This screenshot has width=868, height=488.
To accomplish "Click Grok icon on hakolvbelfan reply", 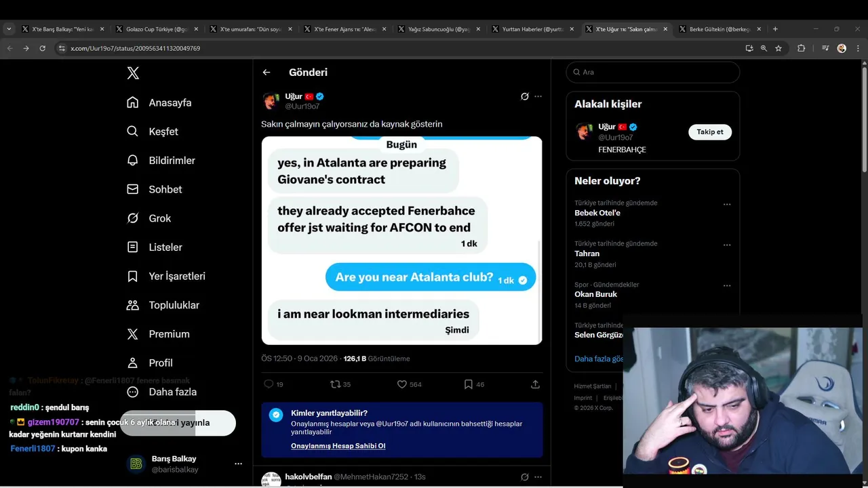I will point(524,477).
